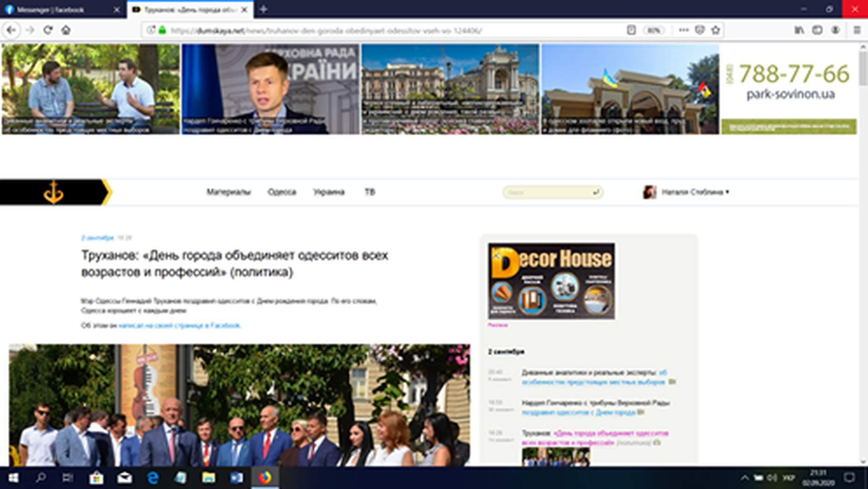Open Одесса menu item
The height and width of the screenshot is (489, 868).
(x=282, y=192)
